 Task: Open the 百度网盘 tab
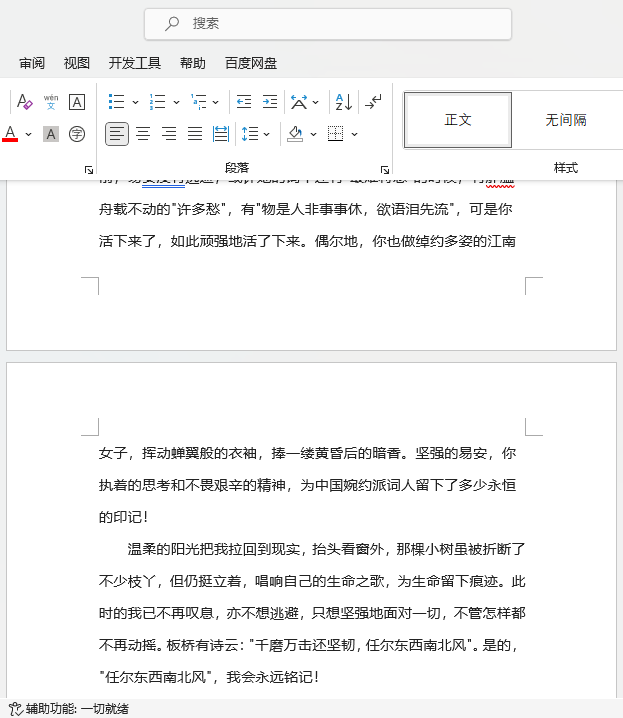click(251, 63)
